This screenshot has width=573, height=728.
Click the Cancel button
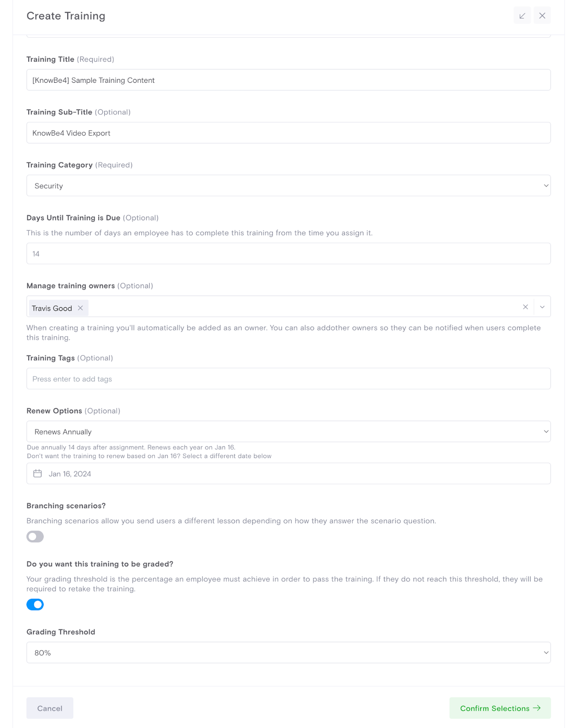point(50,708)
